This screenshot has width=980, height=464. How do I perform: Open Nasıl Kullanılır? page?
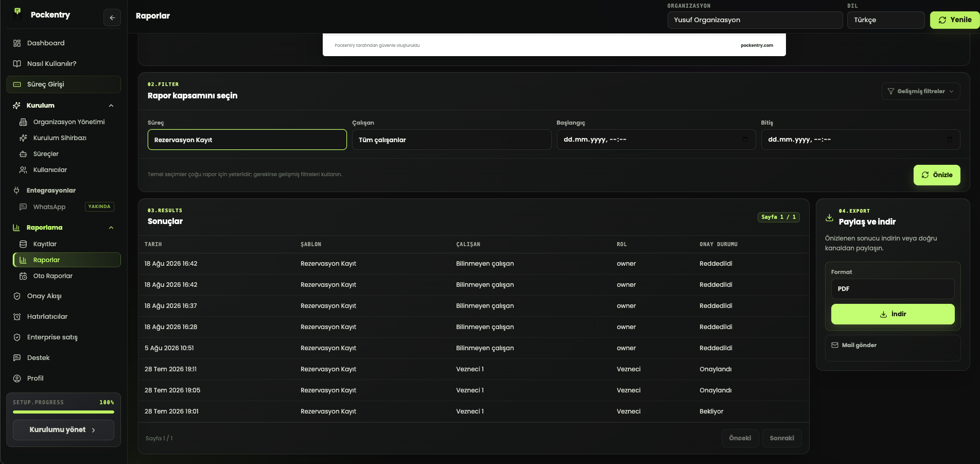pyautogui.click(x=63, y=64)
